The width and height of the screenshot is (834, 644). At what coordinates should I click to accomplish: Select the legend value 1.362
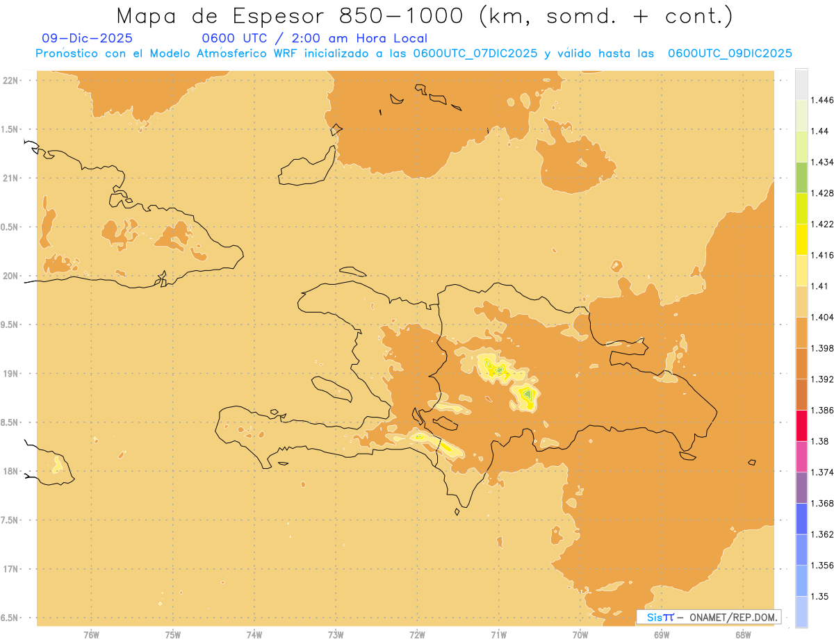821,534
